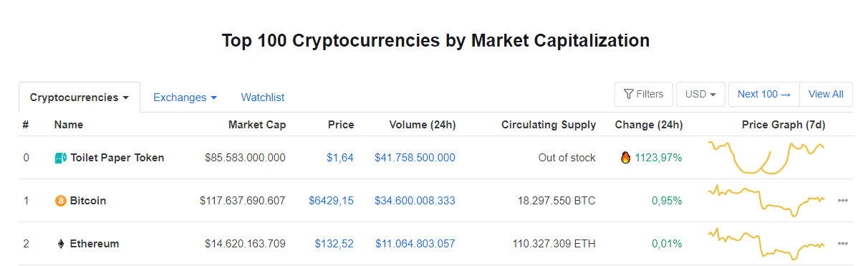868x266 pixels.
Task: Sort by Change (24h) column header
Action: (x=649, y=125)
